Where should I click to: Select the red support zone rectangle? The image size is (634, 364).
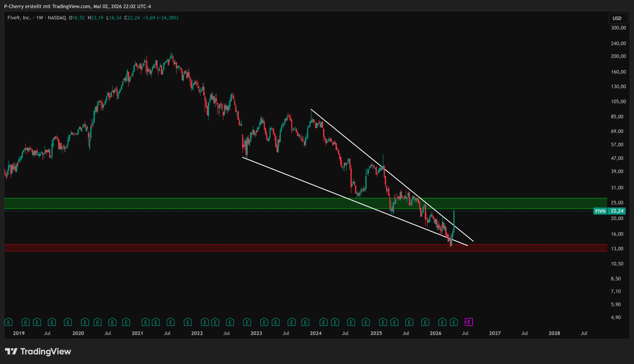coord(306,248)
